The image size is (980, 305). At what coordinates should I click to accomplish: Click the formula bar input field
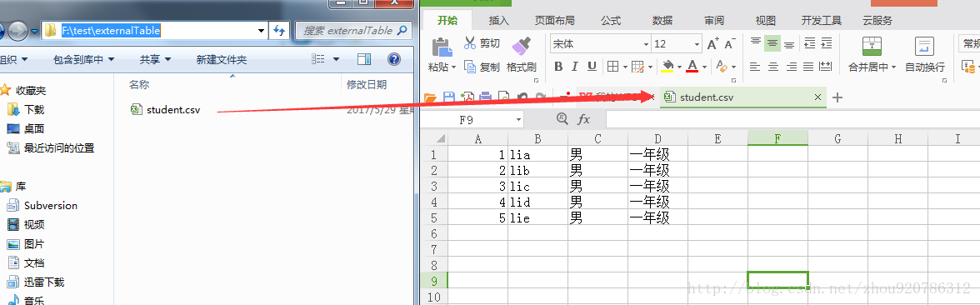point(792,118)
